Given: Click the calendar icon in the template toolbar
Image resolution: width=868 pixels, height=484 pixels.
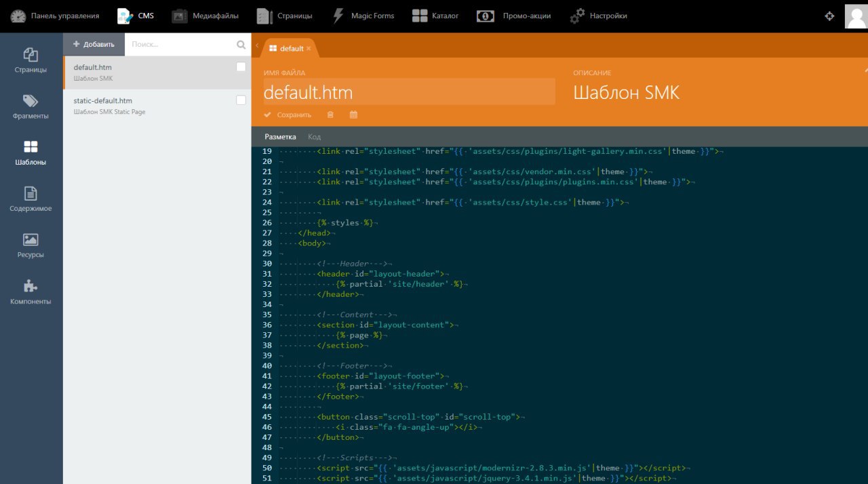Looking at the screenshot, I should (353, 115).
